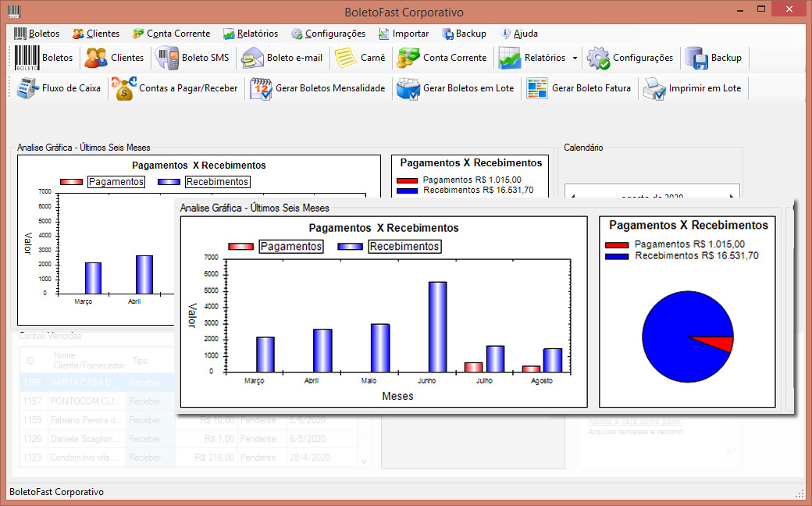Click the Março bar in small background chart
Image resolution: width=812 pixels, height=506 pixels.
pos(93,279)
